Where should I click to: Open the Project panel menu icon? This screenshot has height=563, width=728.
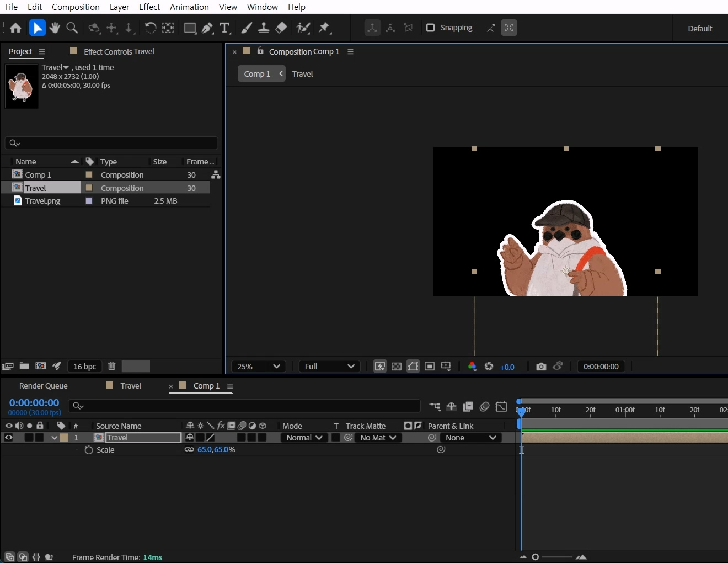[x=42, y=51]
